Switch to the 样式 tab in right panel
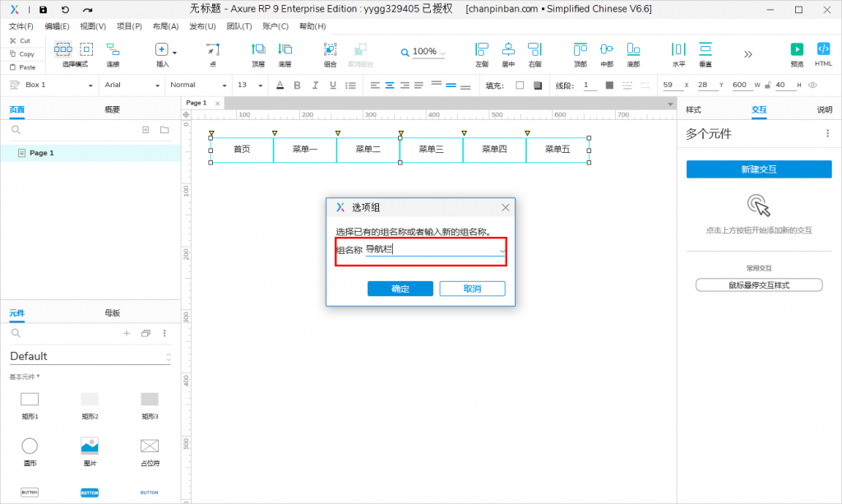Image resolution: width=842 pixels, height=504 pixels. click(693, 109)
